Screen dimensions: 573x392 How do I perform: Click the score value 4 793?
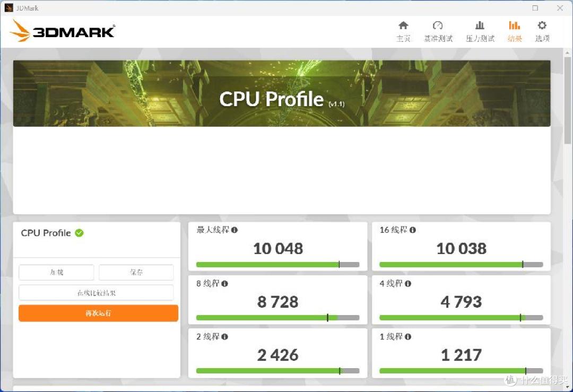pyautogui.click(x=461, y=302)
